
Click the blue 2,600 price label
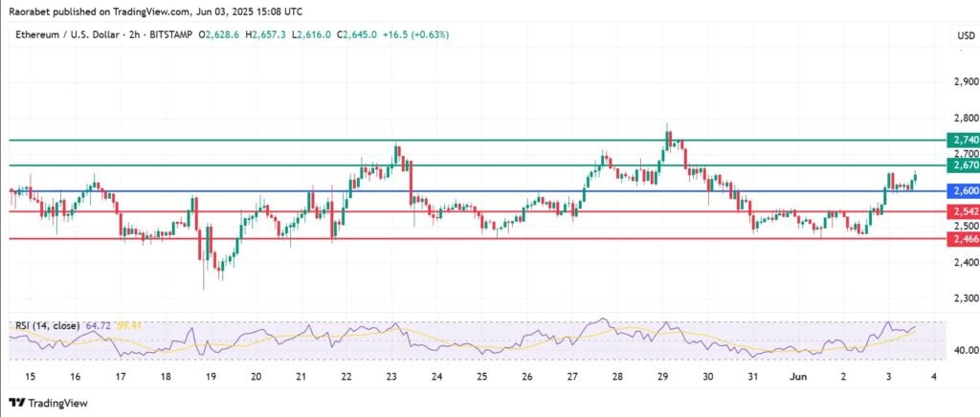[964, 191]
